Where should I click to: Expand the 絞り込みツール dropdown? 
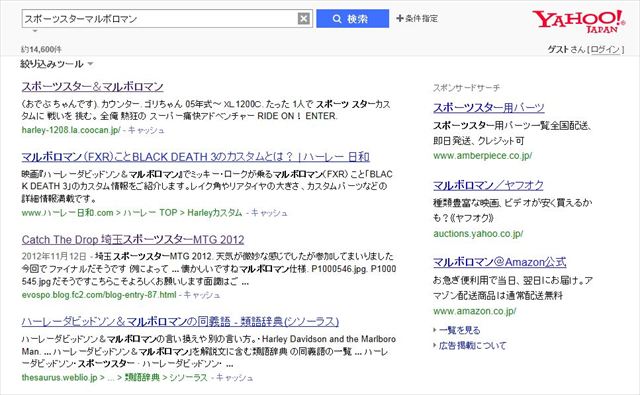[x=57, y=64]
